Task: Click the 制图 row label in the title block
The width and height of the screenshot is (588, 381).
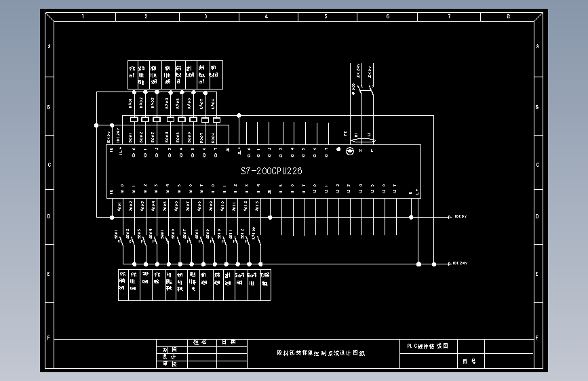Action: pos(170,350)
